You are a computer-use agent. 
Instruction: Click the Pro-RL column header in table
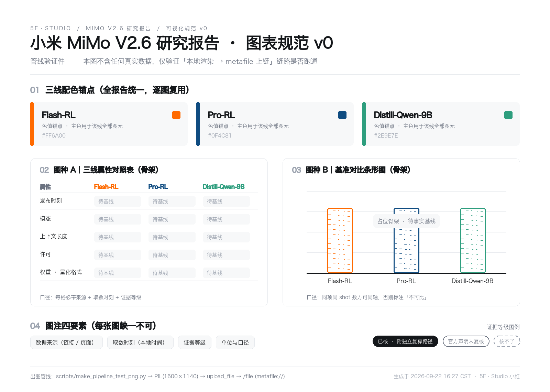tap(158, 187)
